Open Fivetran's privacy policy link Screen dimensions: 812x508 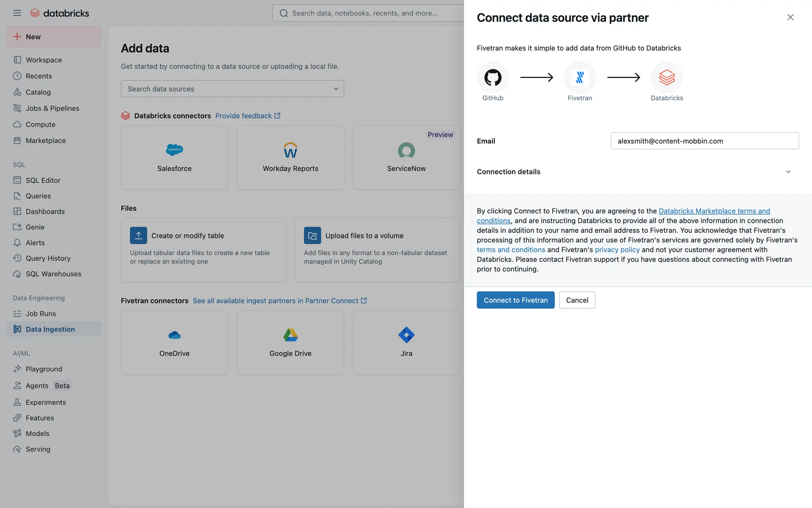tap(617, 250)
